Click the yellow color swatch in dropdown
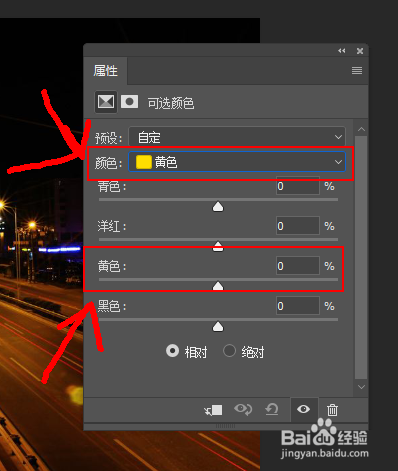The width and height of the screenshot is (398, 471). [x=144, y=162]
